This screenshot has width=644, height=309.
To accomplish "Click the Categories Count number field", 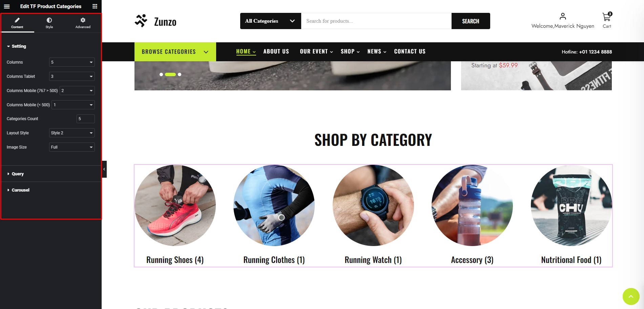I will coord(86,119).
